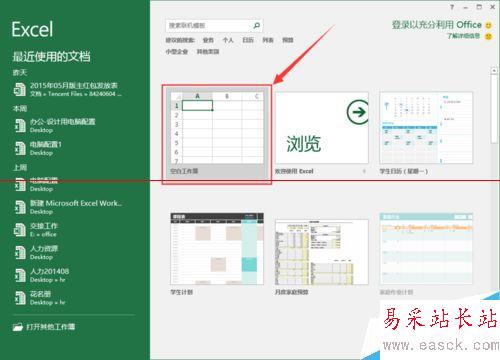Click the template list scrollbar thumb
Viewport: 500px width, 360px height.
pos(494,109)
